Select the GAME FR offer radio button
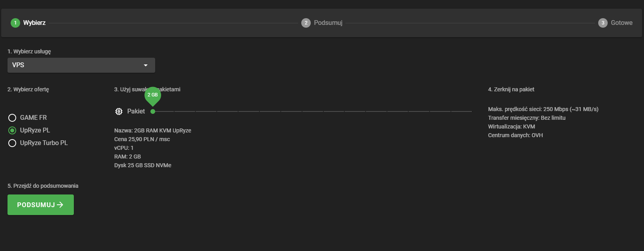This screenshot has height=251, width=644. click(x=12, y=118)
